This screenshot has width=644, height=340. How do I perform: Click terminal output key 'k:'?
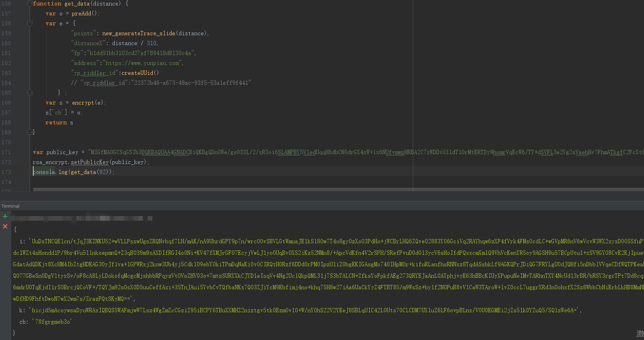click(23, 310)
